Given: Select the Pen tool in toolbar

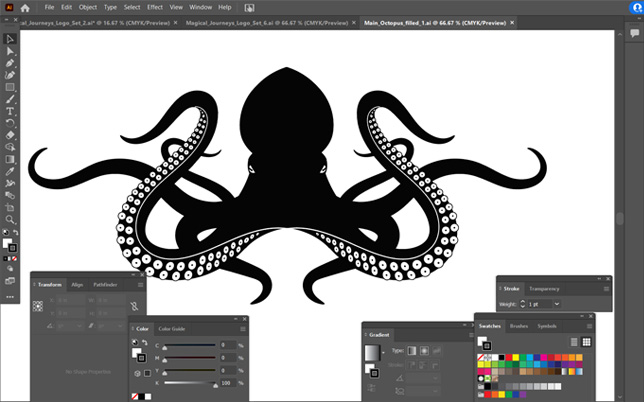Looking at the screenshot, I should 10,63.
